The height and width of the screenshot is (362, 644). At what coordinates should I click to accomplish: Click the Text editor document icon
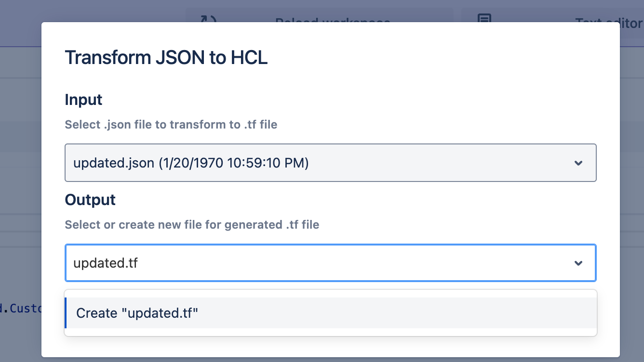(x=484, y=19)
